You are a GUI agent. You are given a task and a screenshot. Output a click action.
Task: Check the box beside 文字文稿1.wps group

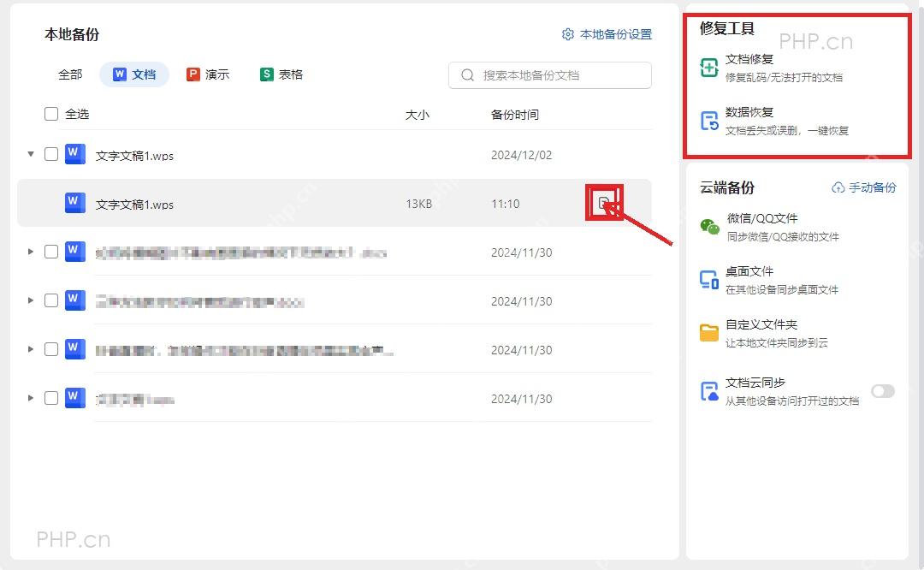[51, 154]
